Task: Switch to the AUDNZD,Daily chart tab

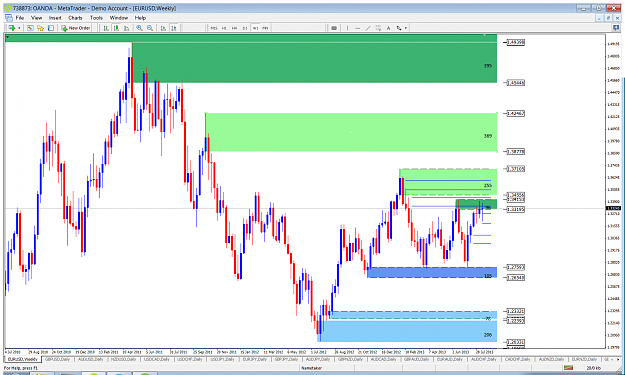Action: (551, 359)
